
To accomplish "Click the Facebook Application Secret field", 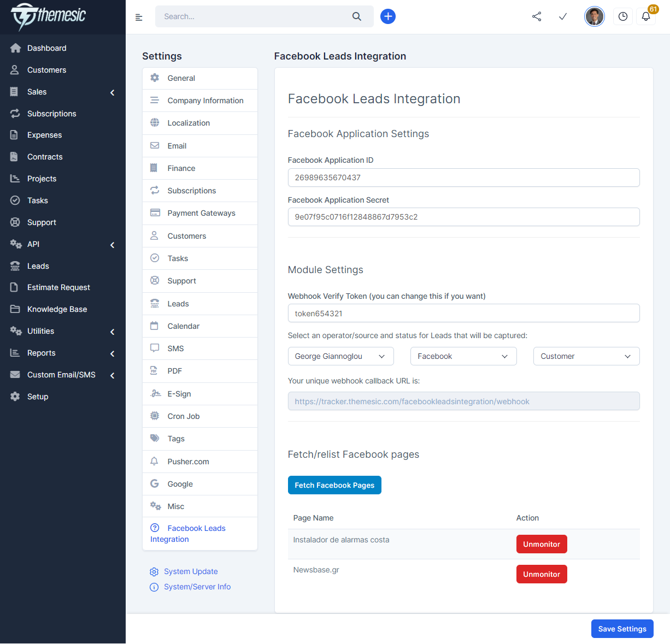I will point(463,217).
